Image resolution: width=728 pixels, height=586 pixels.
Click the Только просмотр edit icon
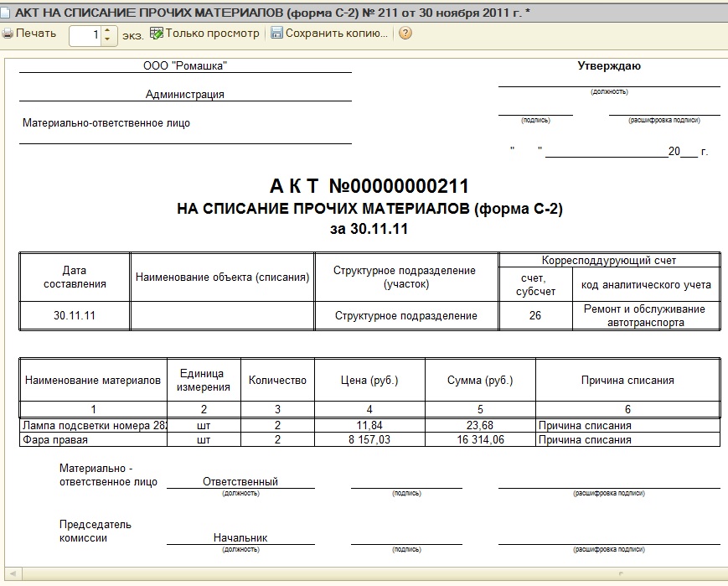click(x=157, y=33)
